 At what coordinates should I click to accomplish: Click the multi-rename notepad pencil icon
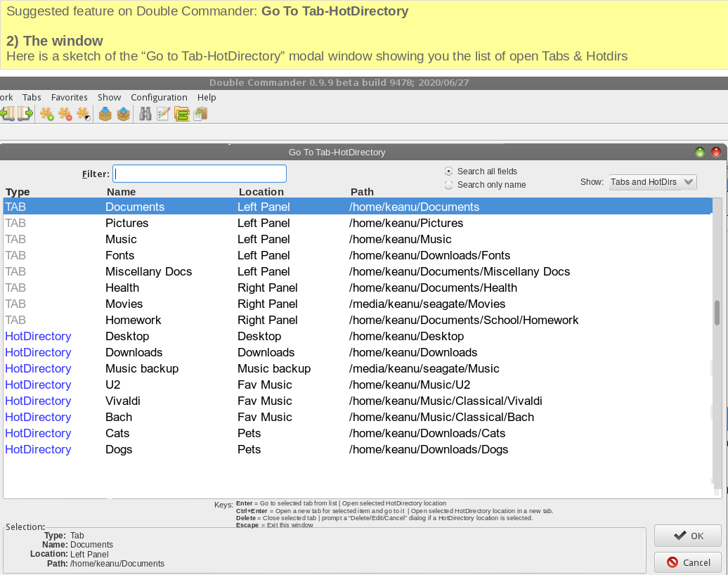coord(164,114)
